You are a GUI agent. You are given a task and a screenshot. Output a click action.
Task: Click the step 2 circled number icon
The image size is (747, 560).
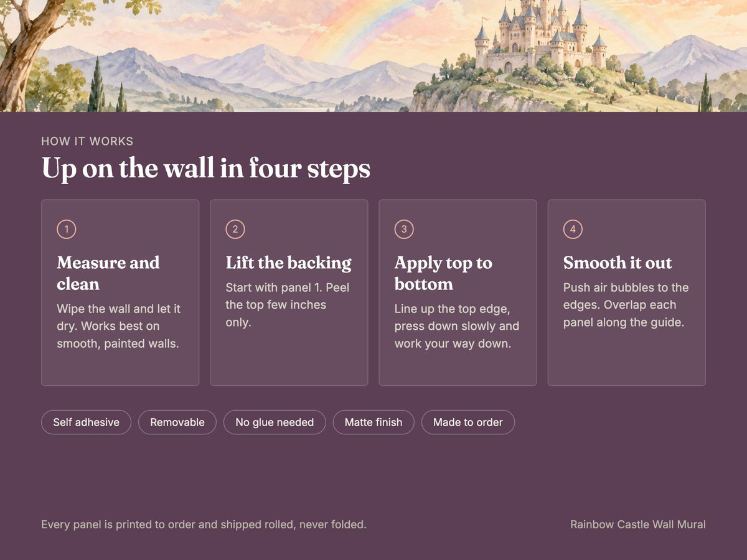click(x=235, y=230)
